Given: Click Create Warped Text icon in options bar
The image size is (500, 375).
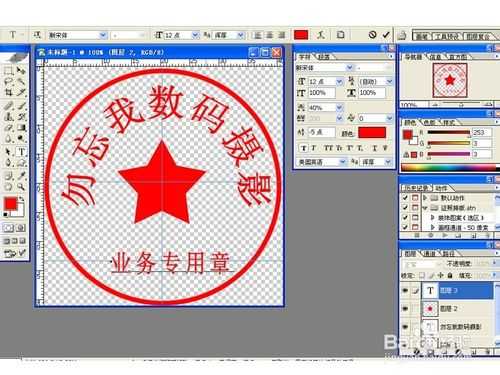Looking at the screenshot, I should coord(321,35).
